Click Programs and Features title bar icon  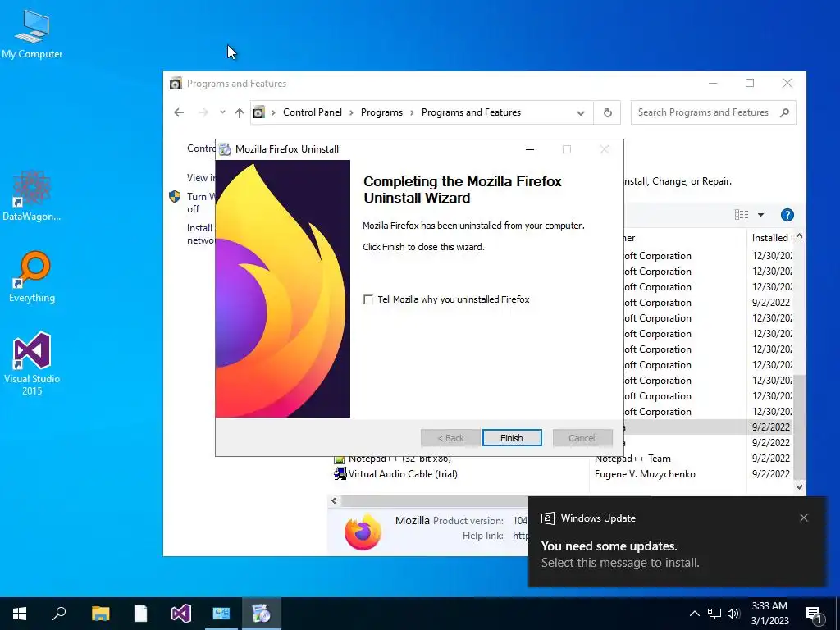[x=176, y=84]
